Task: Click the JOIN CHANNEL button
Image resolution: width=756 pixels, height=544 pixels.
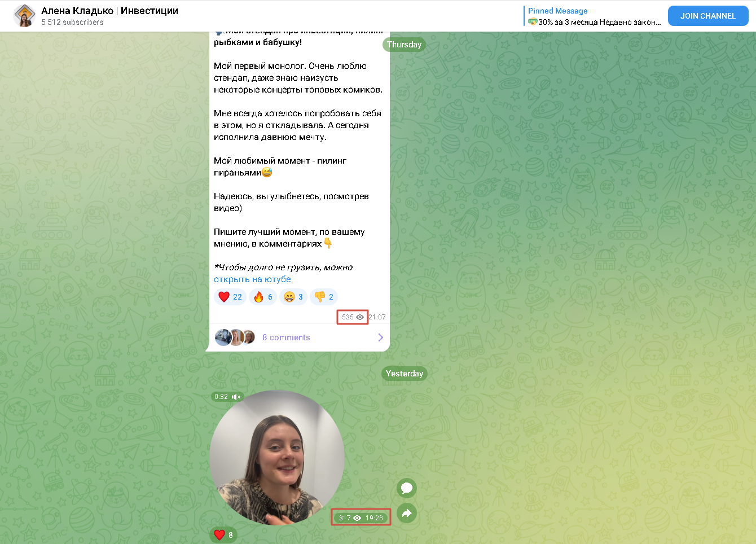Action: pos(708,16)
